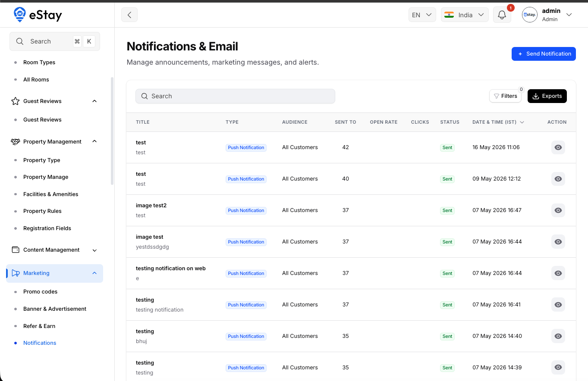The width and height of the screenshot is (588, 381).
Task: Open Registration Fields page
Action: coord(47,228)
